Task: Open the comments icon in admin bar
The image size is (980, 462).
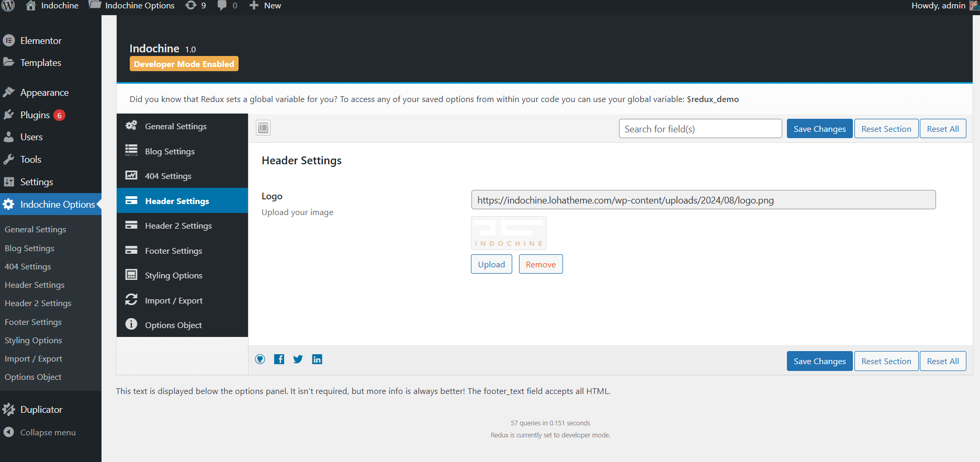Action: (227, 5)
